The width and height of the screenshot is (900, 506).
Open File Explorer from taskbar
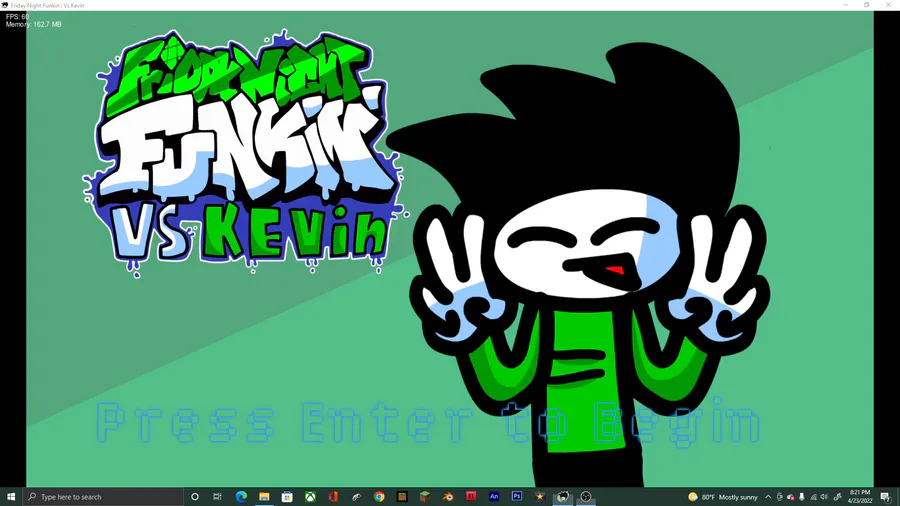tap(264, 497)
